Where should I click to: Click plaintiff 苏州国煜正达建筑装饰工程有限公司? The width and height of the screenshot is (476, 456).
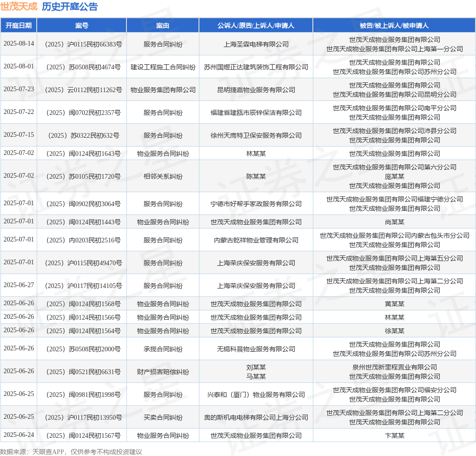(256, 67)
